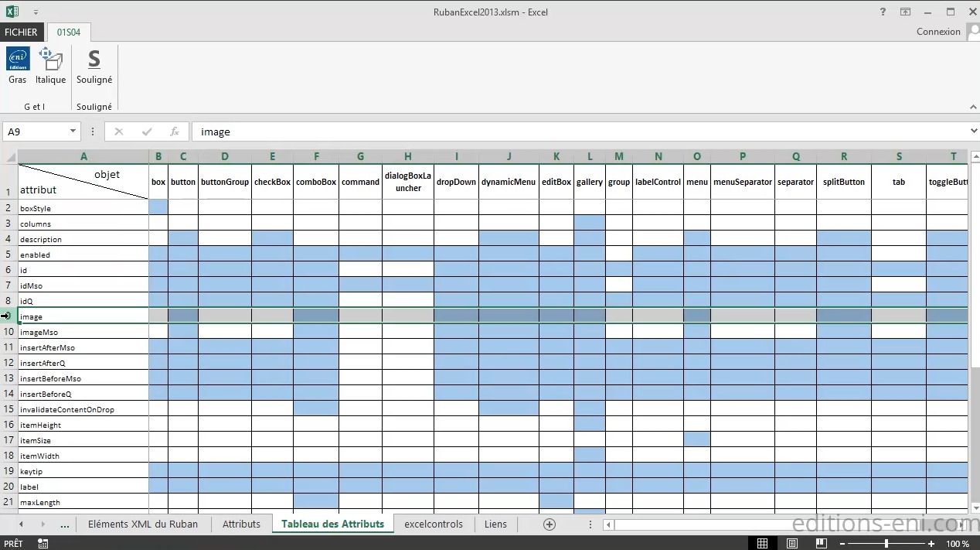Open the Customize Quick Access Toolbar dropdown
This screenshot has height=550, width=980.
[x=36, y=12]
